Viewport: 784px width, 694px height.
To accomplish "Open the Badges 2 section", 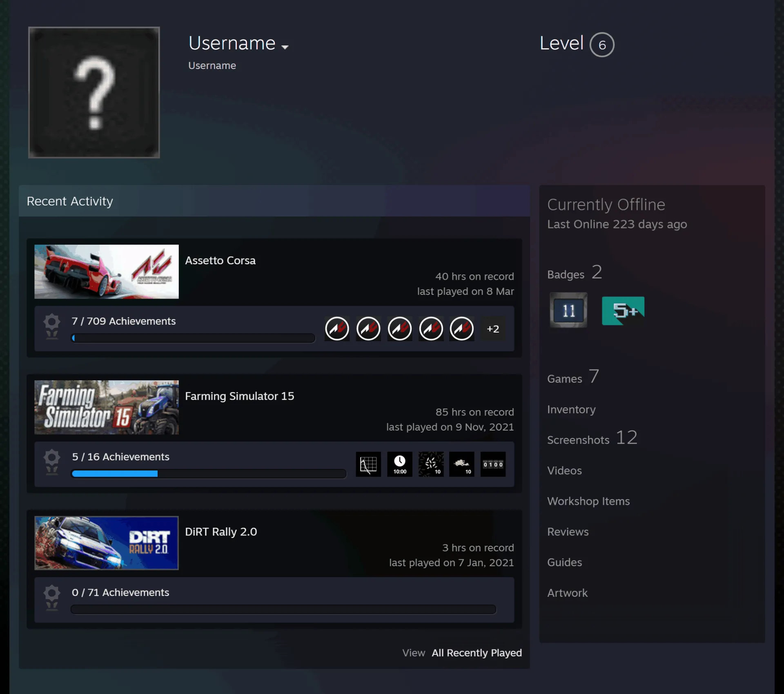I will (575, 272).
